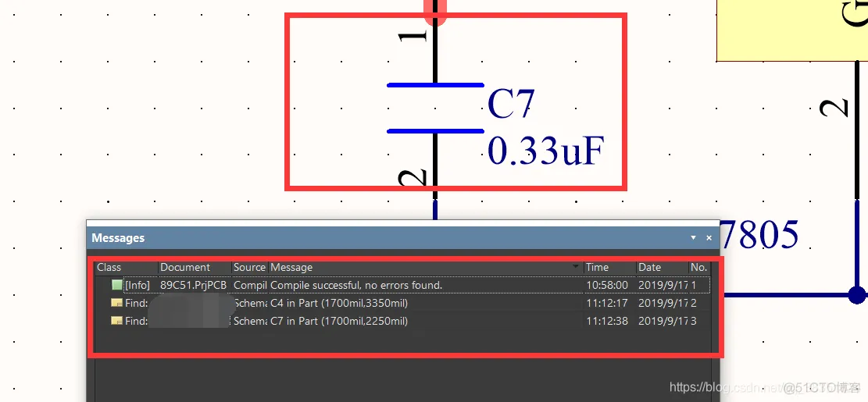Click the green Info message icon
Screen dimensions: 868x402
point(117,285)
